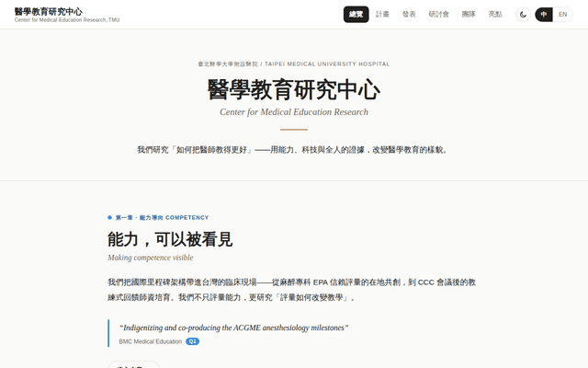Switch language to EN

[562, 15]
